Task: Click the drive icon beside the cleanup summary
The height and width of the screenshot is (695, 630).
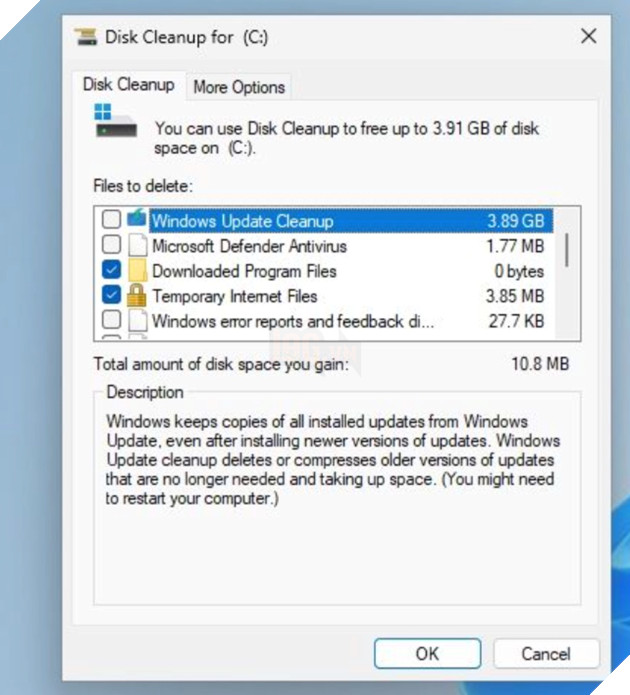Action: click(x=115, y=121)
